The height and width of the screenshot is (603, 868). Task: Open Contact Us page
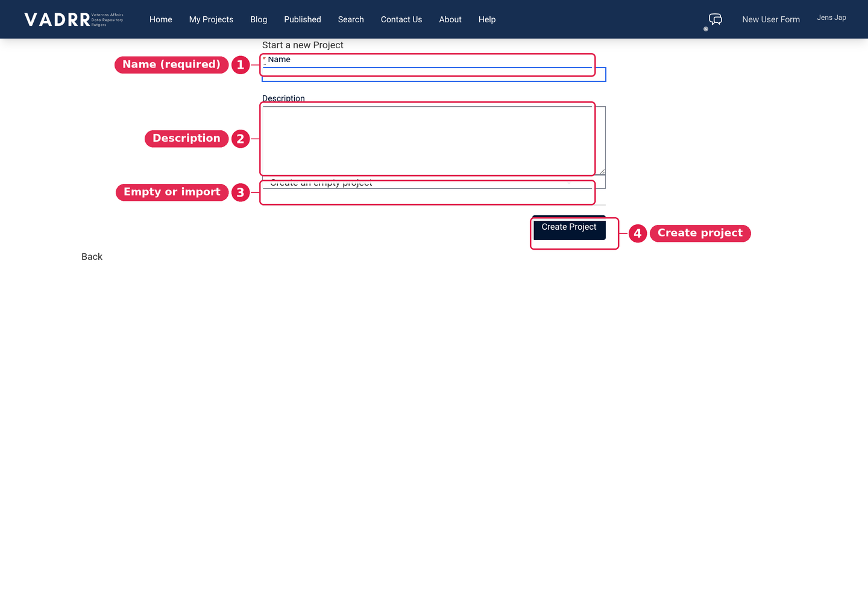click(401, 19)
